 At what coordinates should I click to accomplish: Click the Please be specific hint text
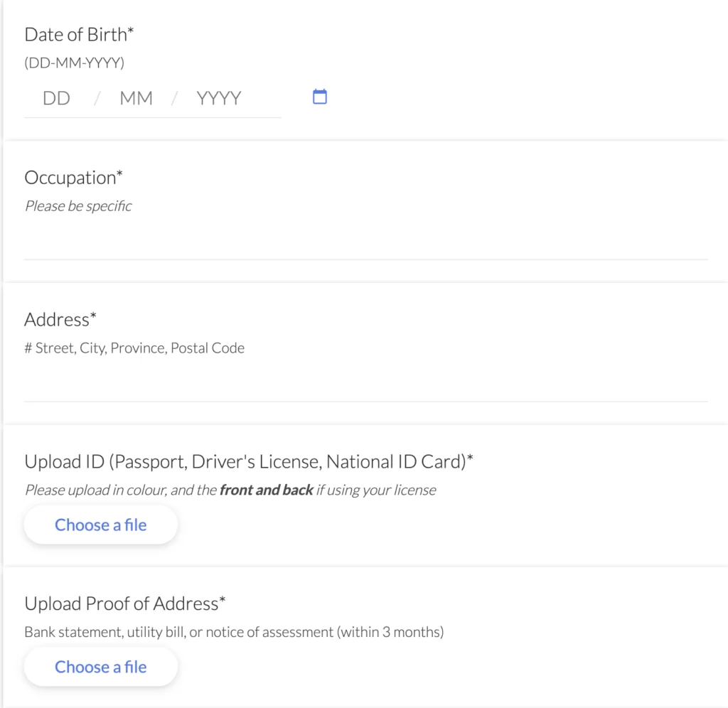[x=78, y=206]
